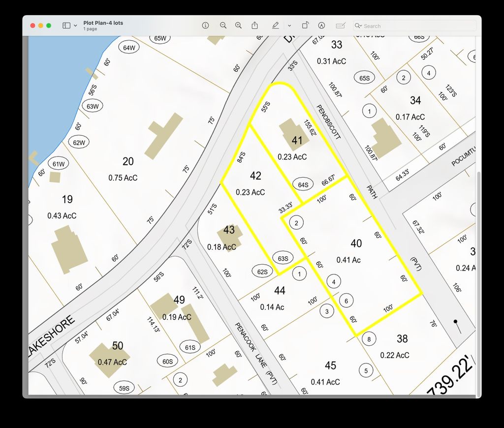This screenshot has height=428, width=504.
Task: Open the sidebar view options chevron
Action: point(75,26)
